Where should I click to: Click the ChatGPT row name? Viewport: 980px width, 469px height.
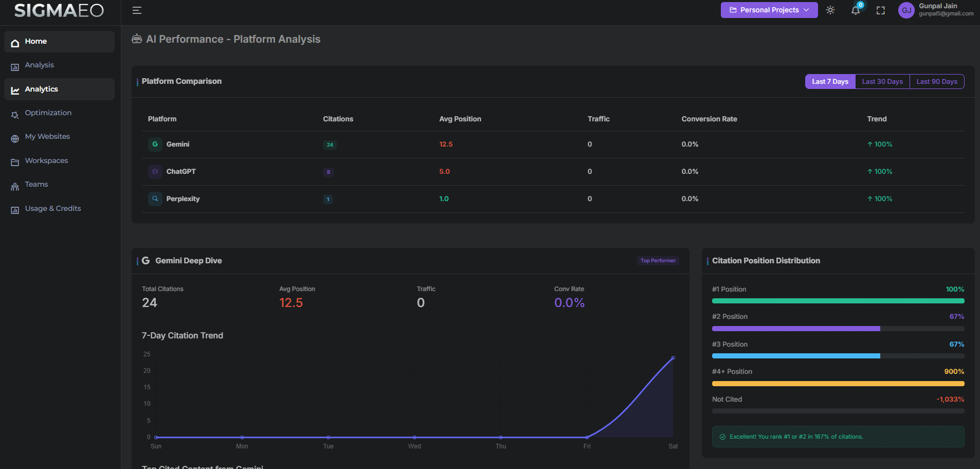181,172
